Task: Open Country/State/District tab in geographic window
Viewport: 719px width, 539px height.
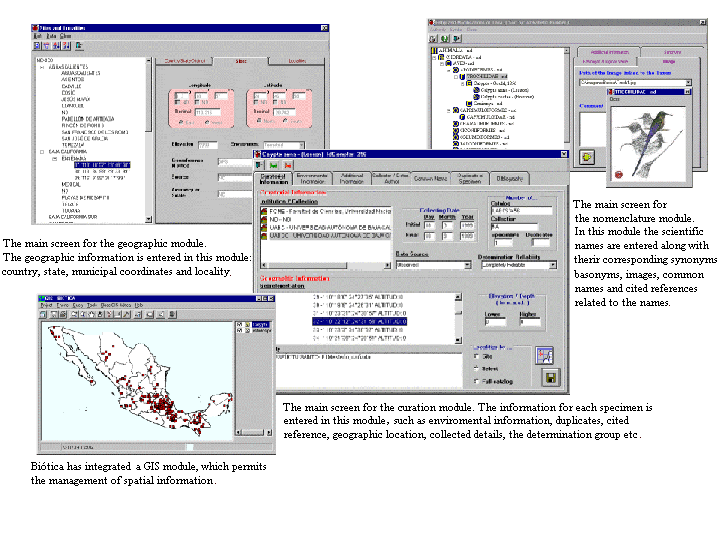Action: (185, 61)
